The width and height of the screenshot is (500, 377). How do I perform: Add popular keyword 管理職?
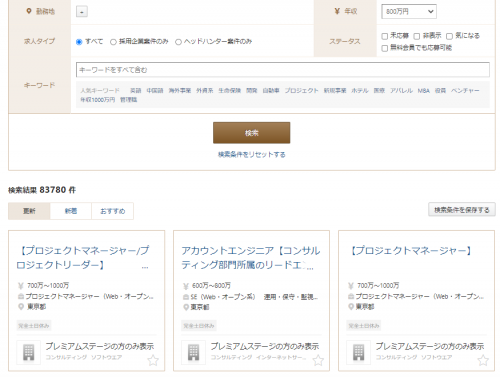pos(129,100)
